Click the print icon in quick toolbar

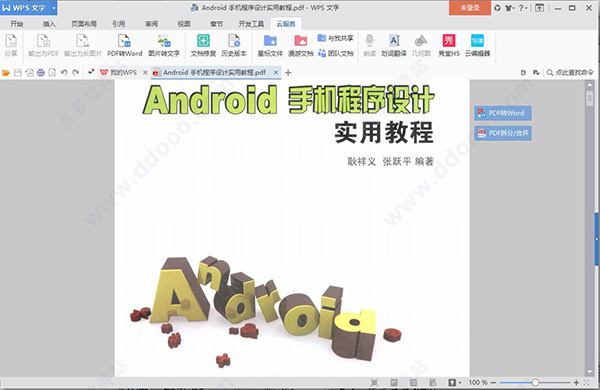pos(41,72)
